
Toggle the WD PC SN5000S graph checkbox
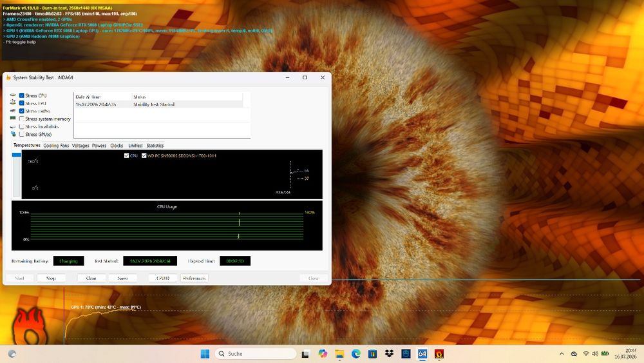[x=144, y=155]
